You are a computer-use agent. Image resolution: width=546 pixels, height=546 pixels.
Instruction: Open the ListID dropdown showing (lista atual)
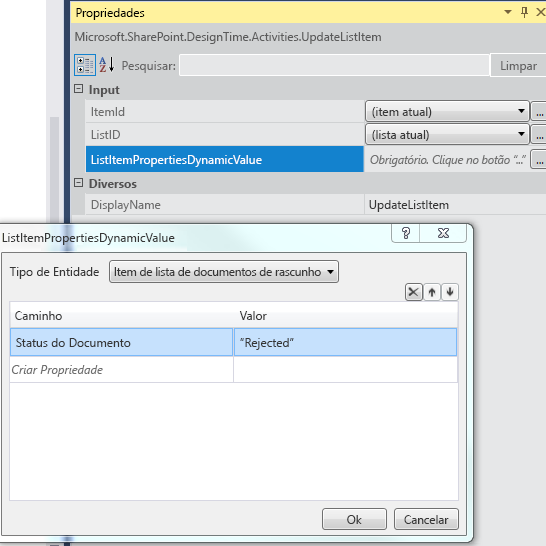[447, 135]
